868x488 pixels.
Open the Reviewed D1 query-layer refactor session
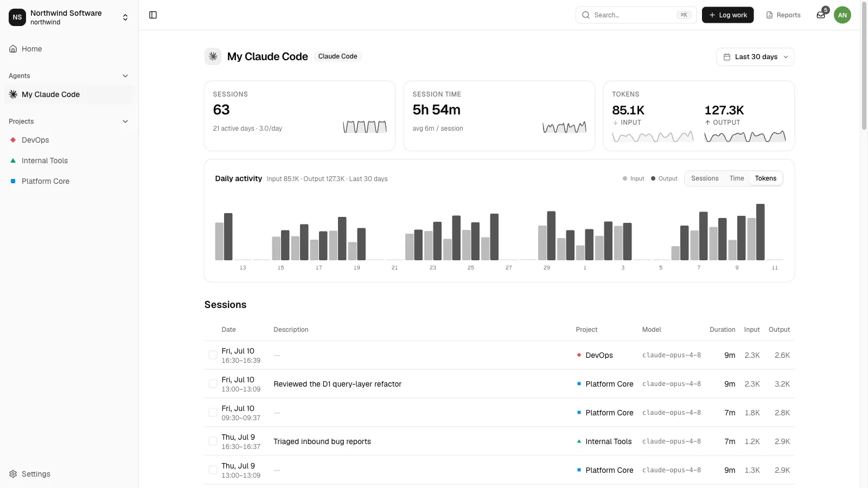click(x=337, y=384)
